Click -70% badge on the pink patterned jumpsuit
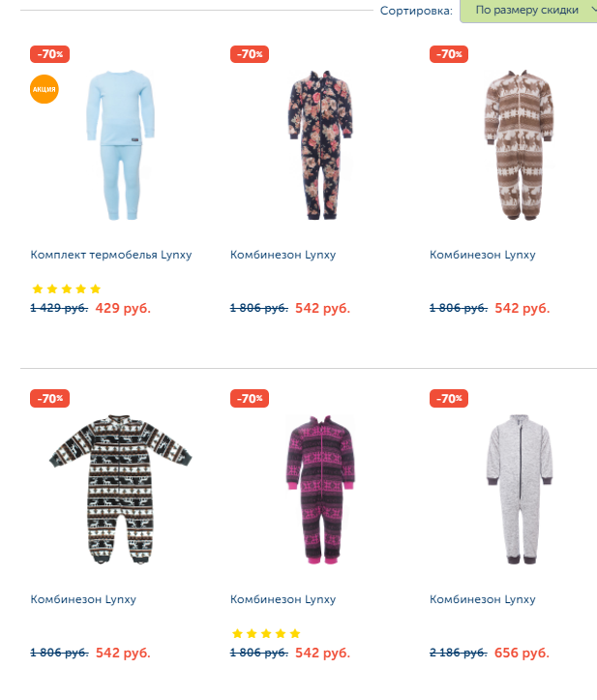This screenshot has width=597, height=700. [250, 398]
